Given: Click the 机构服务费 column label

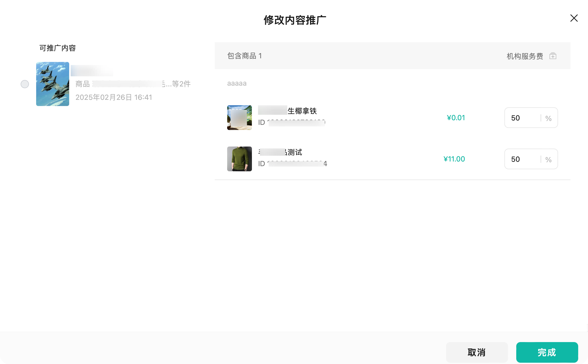Looking at the screenshot, I should click(x=525, y=56).
